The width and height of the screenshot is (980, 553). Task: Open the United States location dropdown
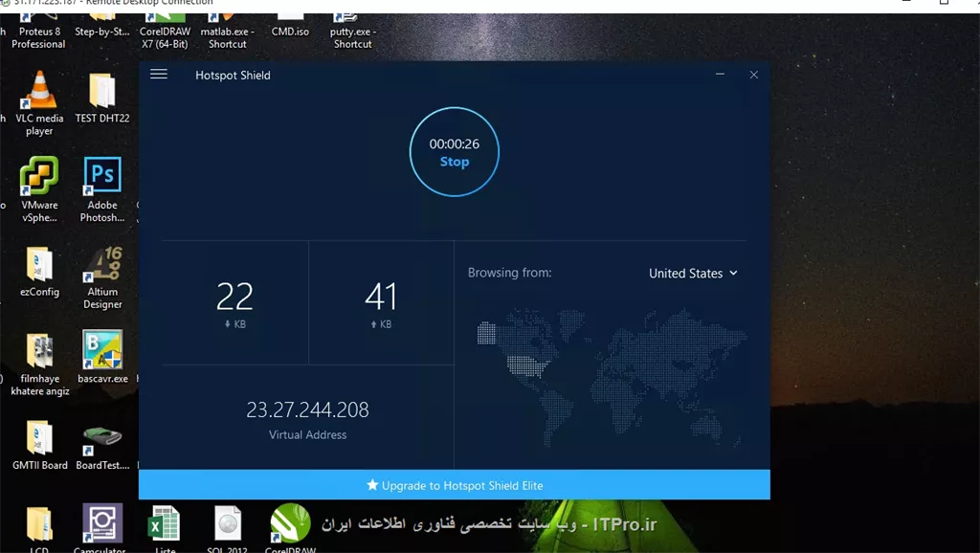(693, 273)
